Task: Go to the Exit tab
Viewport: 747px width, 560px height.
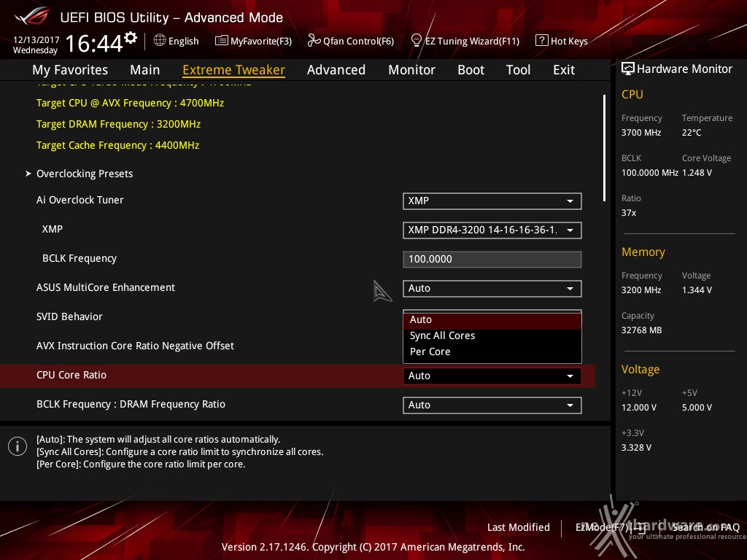Action: pos(564,70)
